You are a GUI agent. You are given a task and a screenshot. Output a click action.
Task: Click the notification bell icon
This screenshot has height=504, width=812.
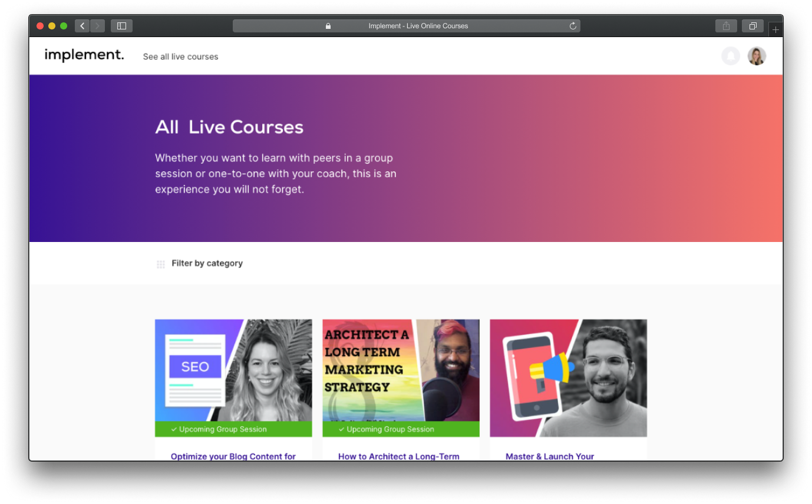click(x=731, y=57)
